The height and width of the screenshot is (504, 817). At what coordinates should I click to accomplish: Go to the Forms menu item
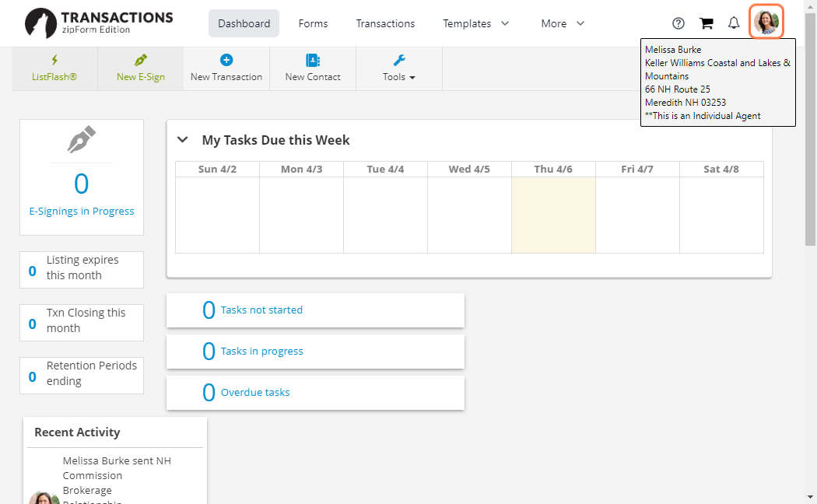313,23
